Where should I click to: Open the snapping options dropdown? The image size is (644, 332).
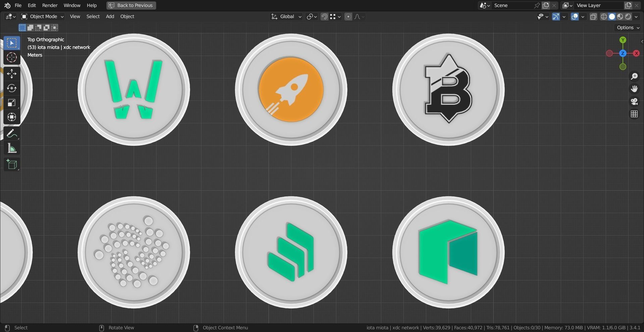[335, 16]
